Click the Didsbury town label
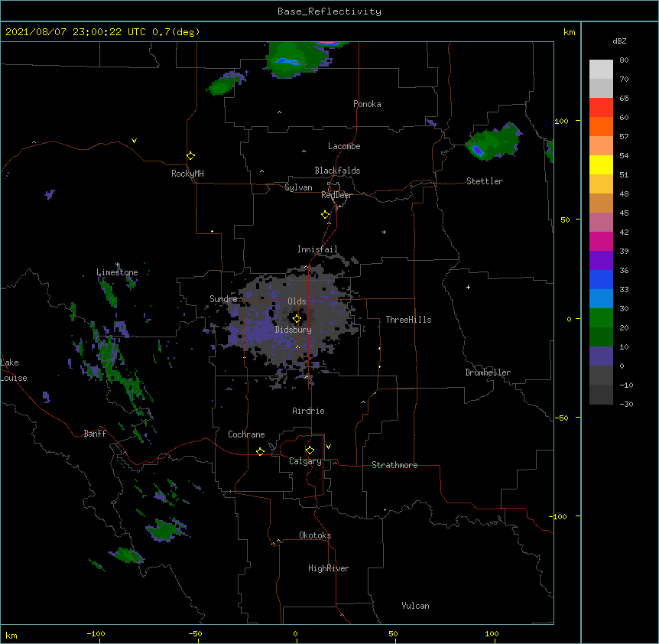 click(293, 330)
